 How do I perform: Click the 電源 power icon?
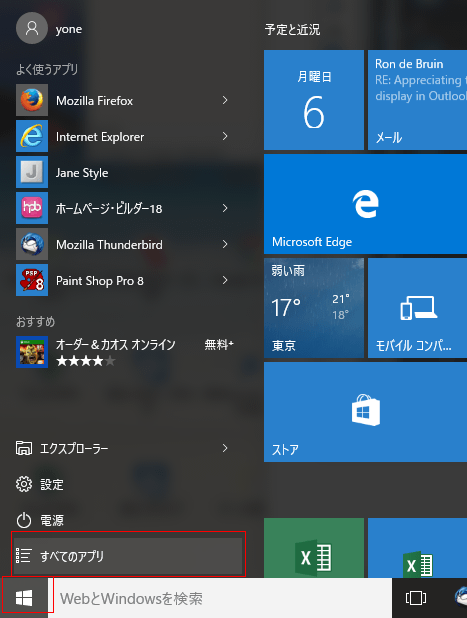(x=24, y=520)
